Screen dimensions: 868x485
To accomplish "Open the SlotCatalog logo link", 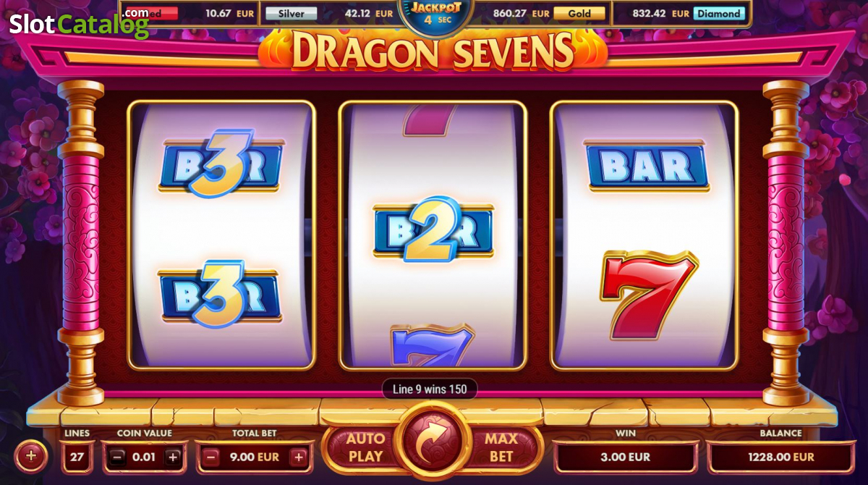I will (79, 24).
